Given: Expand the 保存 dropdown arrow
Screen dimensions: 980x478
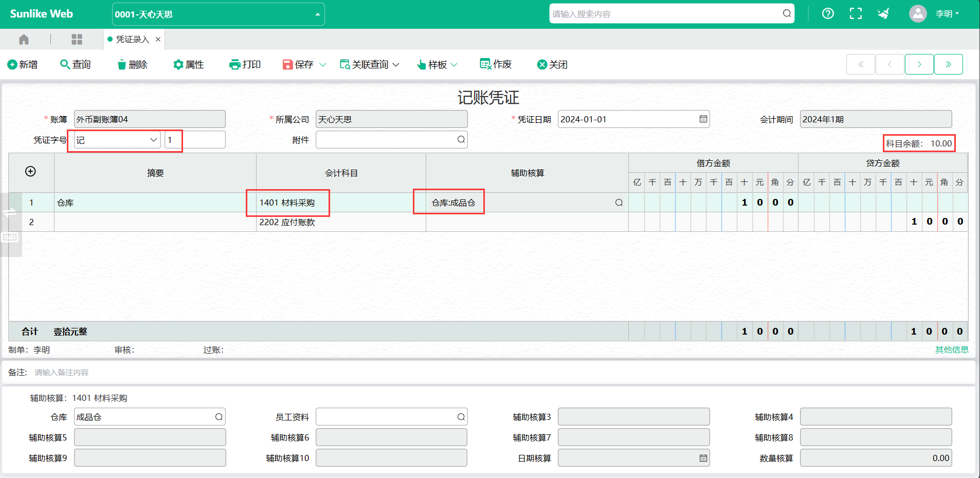Looking at the screenshot, I should tap(323, 65).
